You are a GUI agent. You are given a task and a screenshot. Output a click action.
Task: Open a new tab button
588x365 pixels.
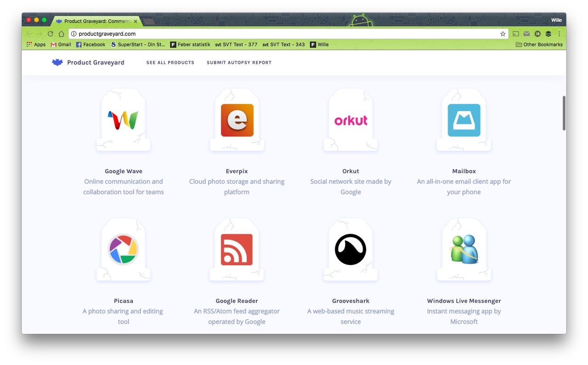coord(149,22)
